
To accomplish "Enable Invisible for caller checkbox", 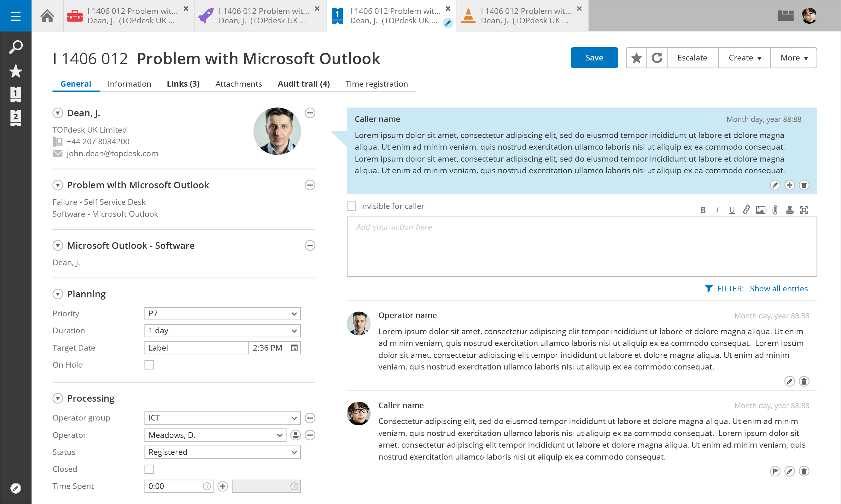I will pos(351,206).
